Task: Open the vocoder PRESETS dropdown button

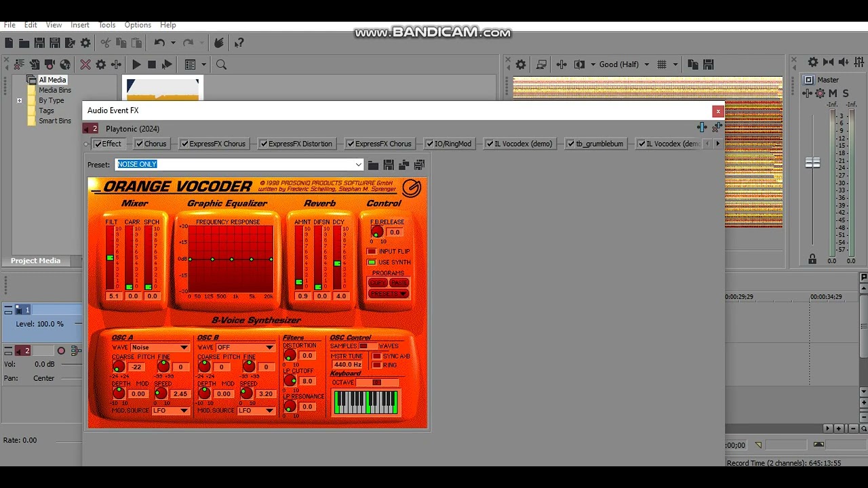Action: pos(389,294)
